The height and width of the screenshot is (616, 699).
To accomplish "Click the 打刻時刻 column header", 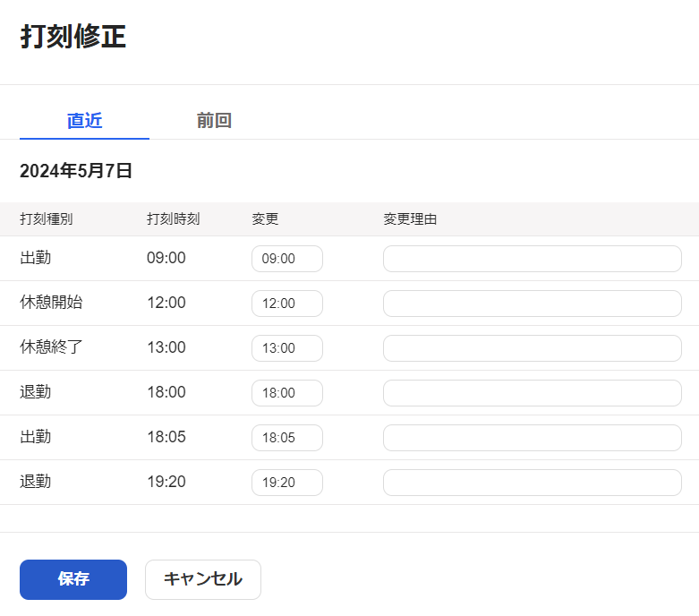I will (173, 219).
